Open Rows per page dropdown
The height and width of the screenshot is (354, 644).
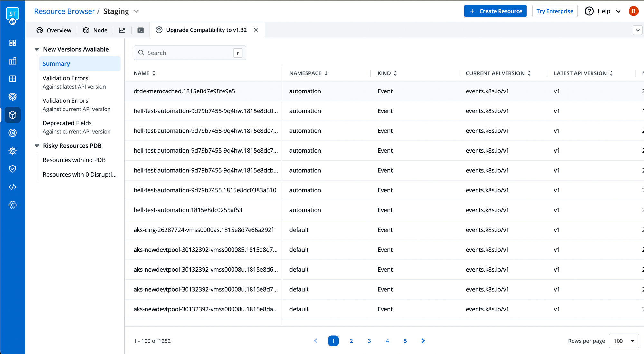pyautogui.click(x=623, y=341)
